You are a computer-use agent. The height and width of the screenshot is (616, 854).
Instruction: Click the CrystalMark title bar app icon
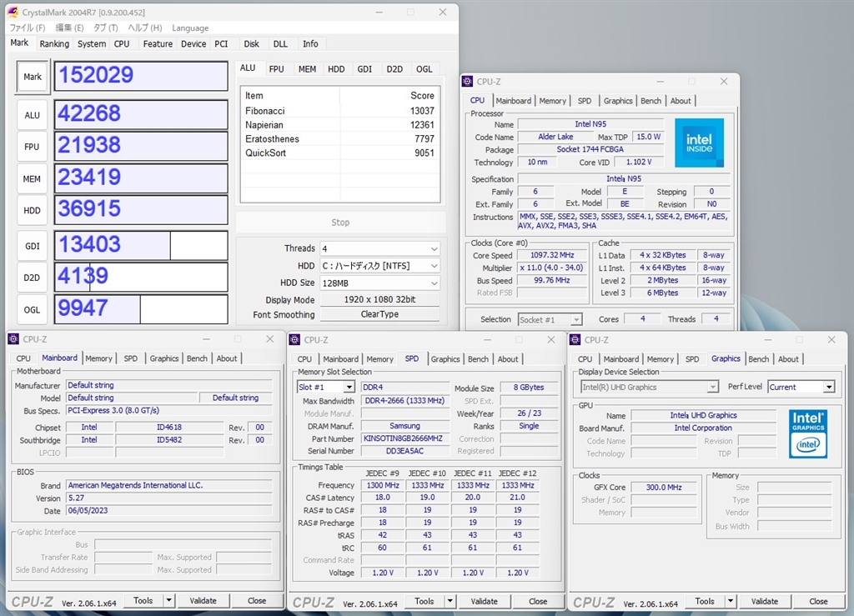tap(13, 13)
